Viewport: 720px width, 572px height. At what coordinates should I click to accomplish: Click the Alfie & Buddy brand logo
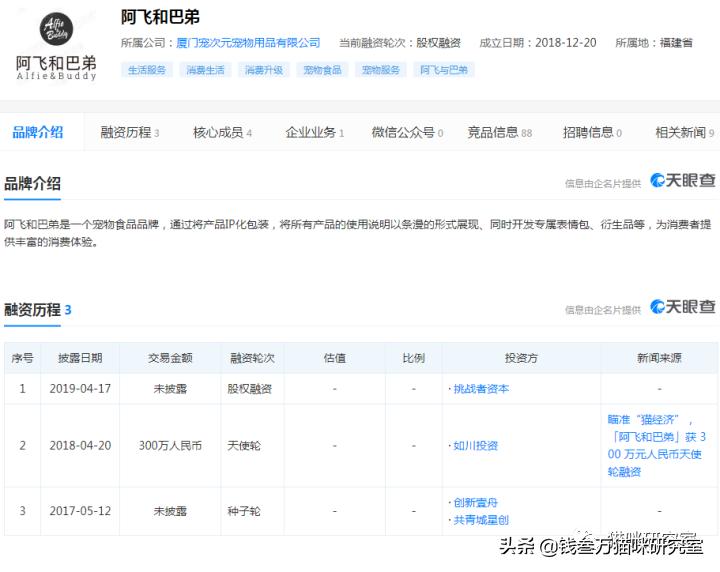[x=56, y=46]
